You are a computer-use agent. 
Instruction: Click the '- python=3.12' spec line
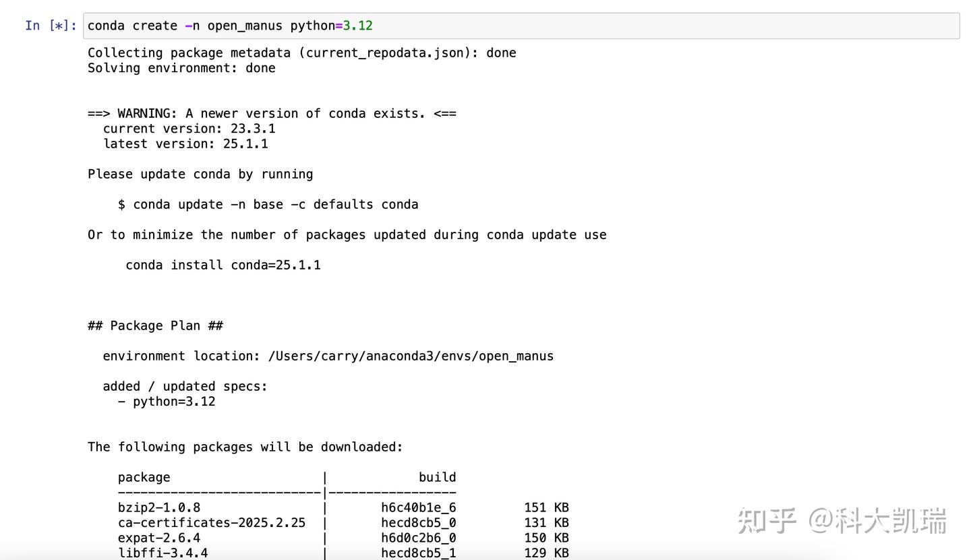pyautogui.click(x=167, y=402)
